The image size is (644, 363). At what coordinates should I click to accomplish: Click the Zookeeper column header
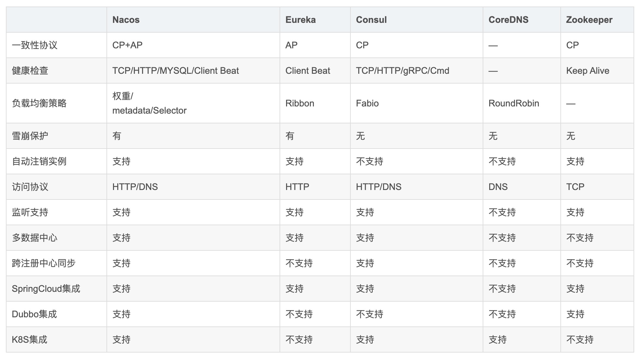589,20
